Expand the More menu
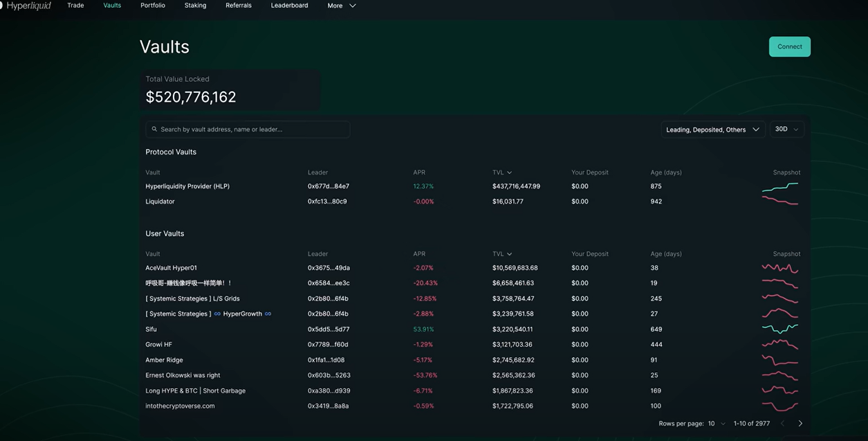 click(x=342, y=6)
